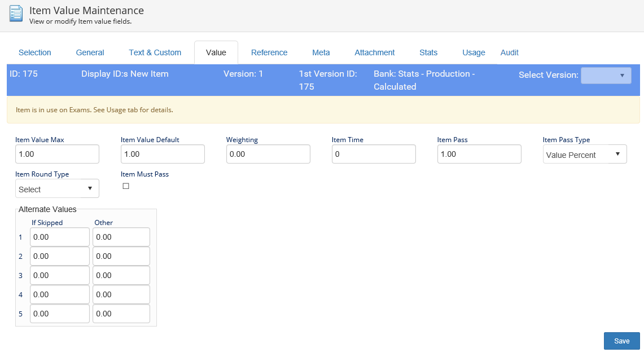Select the Reference tab

click(269, 52)
